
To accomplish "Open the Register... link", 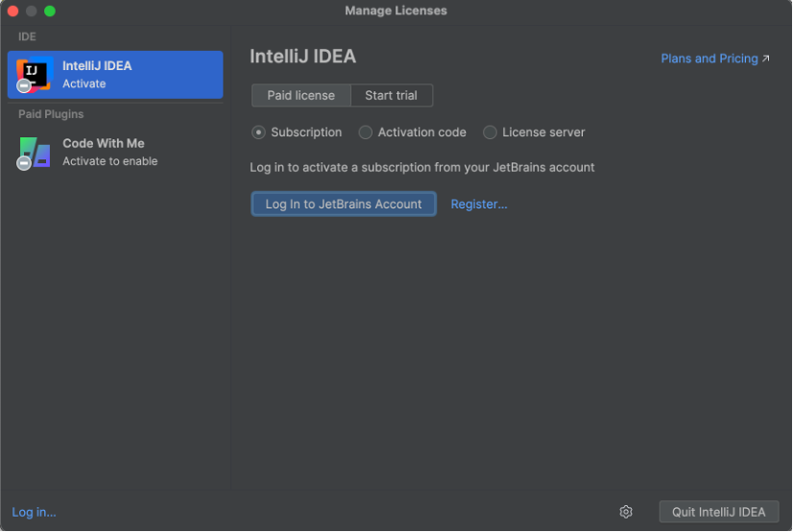I will click(x=478, y=204).
